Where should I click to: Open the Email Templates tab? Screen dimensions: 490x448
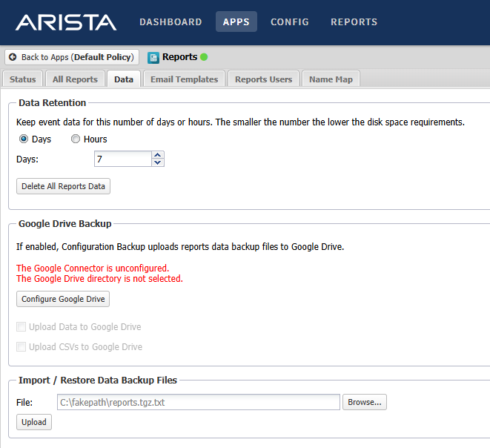184,79
